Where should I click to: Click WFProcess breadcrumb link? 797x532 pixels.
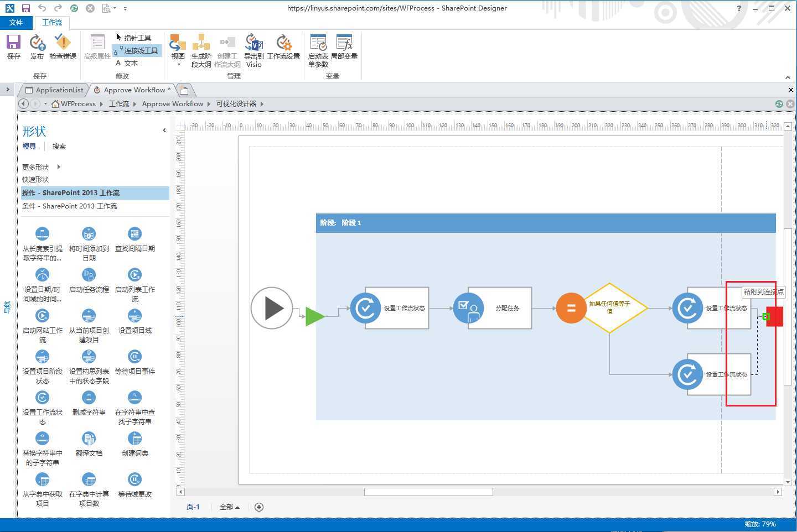coord(78,104)
